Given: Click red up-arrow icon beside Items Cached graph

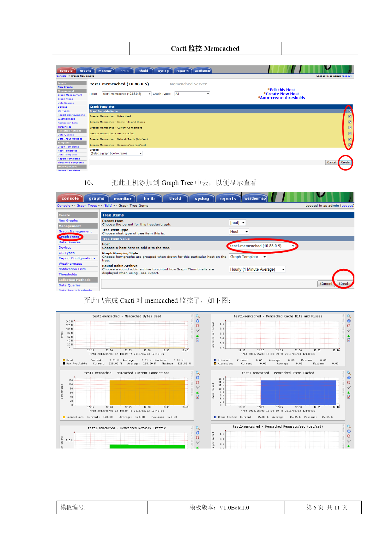Looking at the screenshot, I should tap(349, 382).
